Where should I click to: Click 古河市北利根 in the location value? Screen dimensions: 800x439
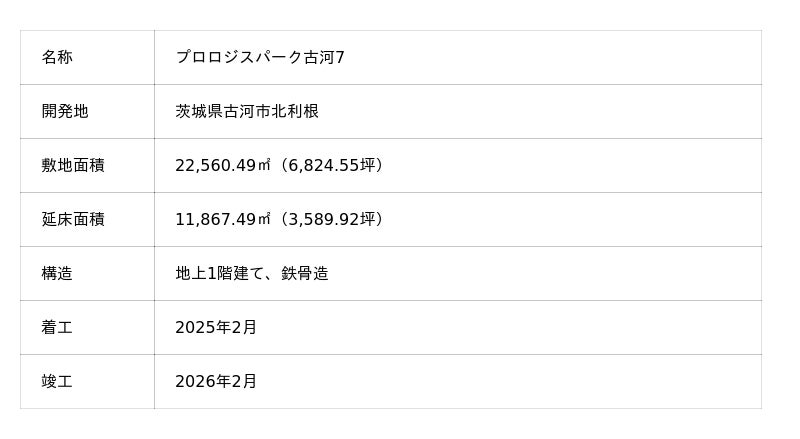(x=271, y=112)
